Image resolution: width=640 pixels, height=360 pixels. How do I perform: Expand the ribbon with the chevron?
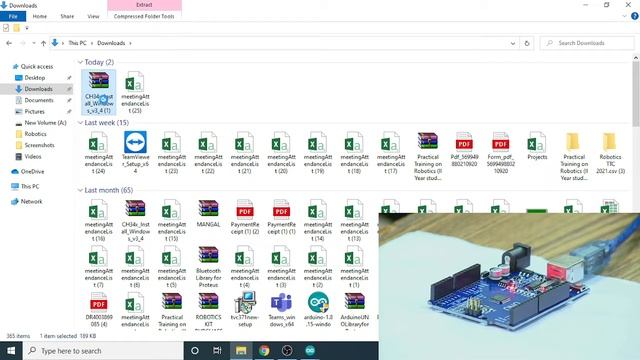[x=624, y=16]
